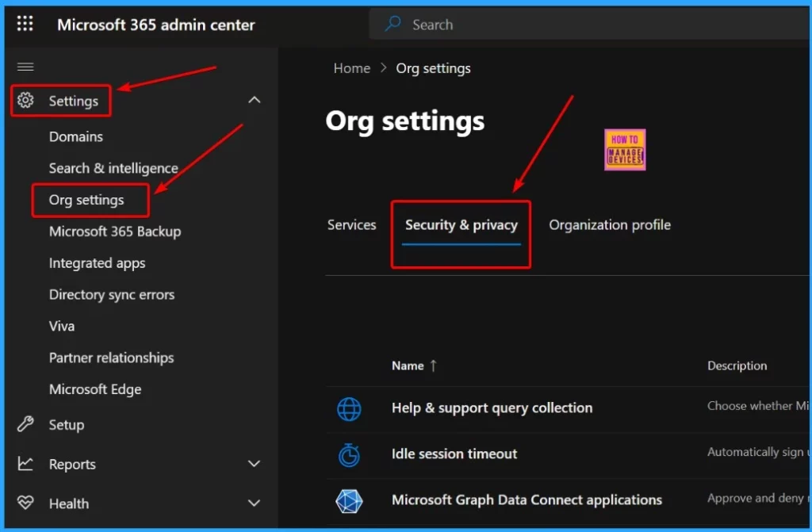The height and width of the screenshot is (532, 812).
Task: Click the Reports chart icon
Action: (25, 464)
